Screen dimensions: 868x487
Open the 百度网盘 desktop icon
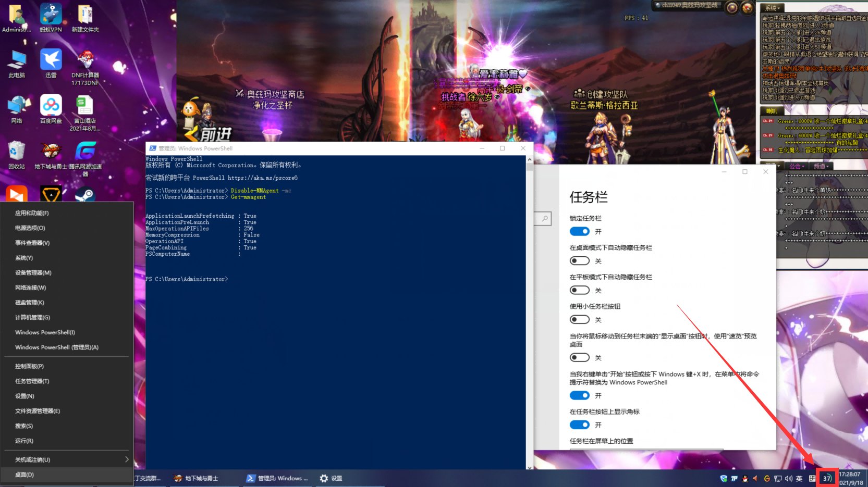click(x=51, y=104)
